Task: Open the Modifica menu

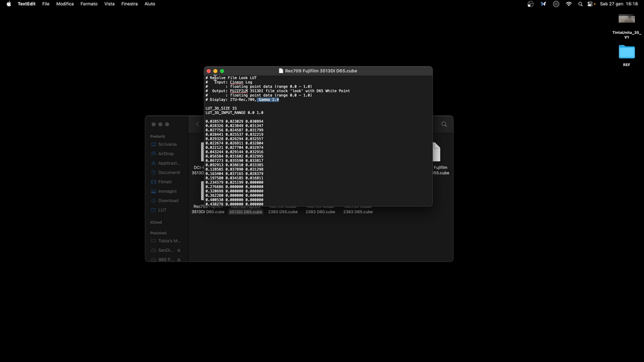Action: 65,4
